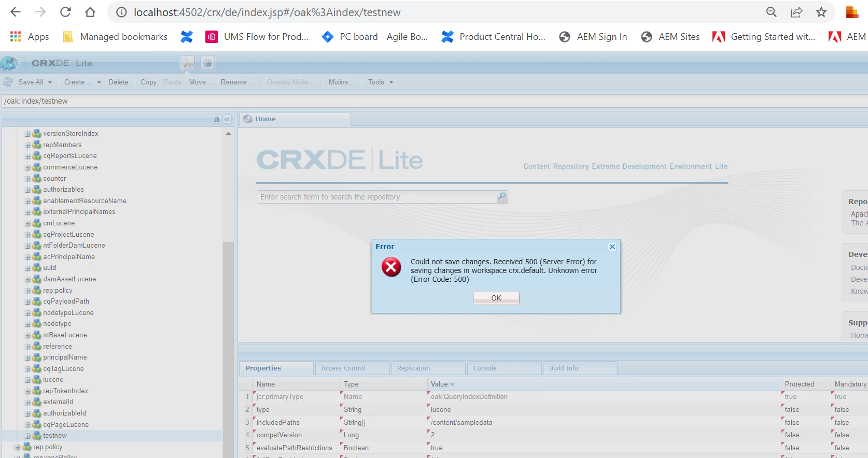
Task: Click Rename in the toolbar
Action: pos(237,82)
